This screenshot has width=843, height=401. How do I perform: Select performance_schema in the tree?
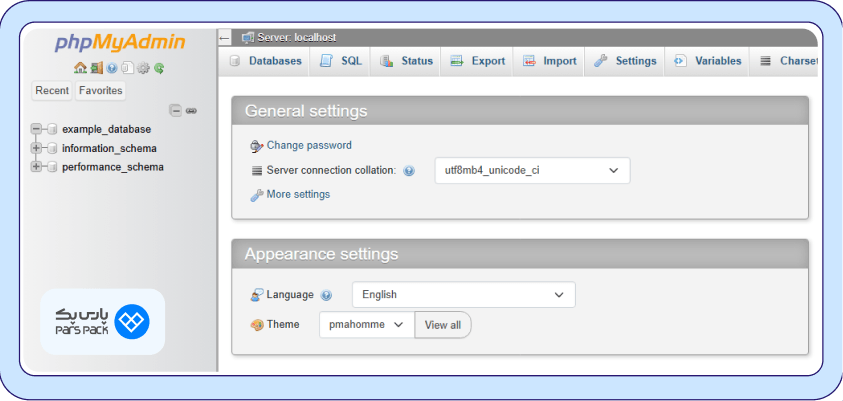point(113,167)
